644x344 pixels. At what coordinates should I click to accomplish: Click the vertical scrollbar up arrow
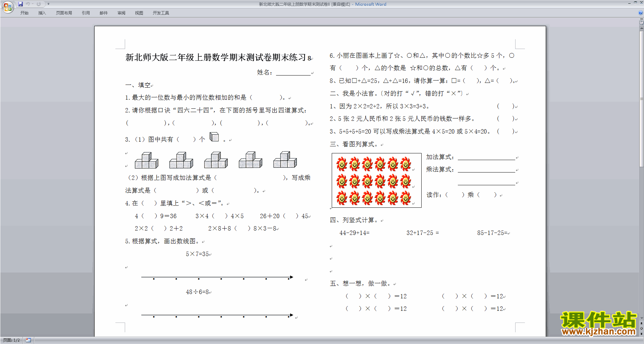(641, 29)
